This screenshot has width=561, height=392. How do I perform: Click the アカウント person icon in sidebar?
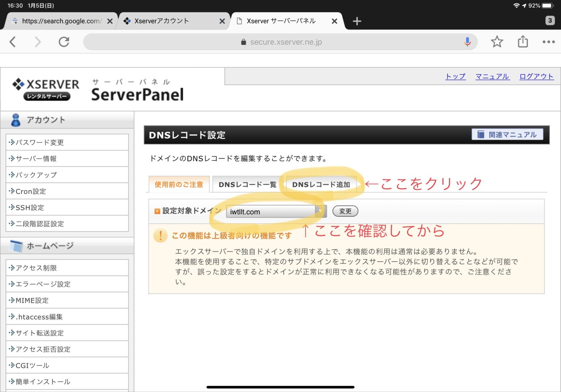(15, 119)
